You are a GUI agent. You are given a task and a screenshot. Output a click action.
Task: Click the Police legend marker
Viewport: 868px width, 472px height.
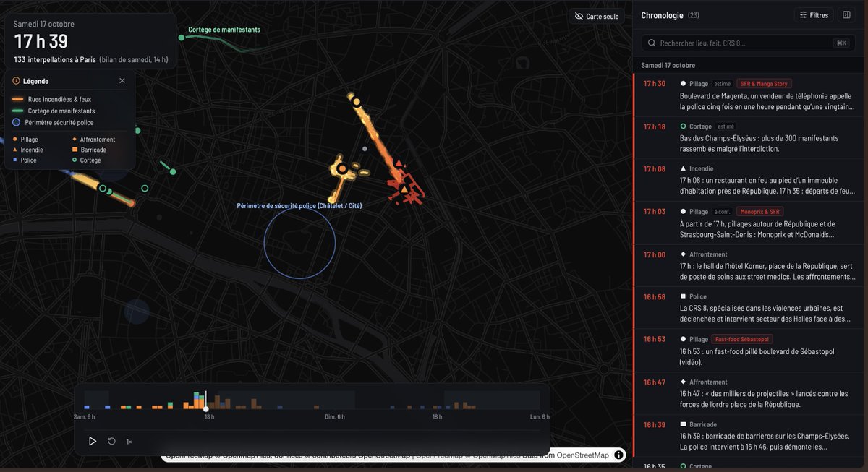coord(15,160)
